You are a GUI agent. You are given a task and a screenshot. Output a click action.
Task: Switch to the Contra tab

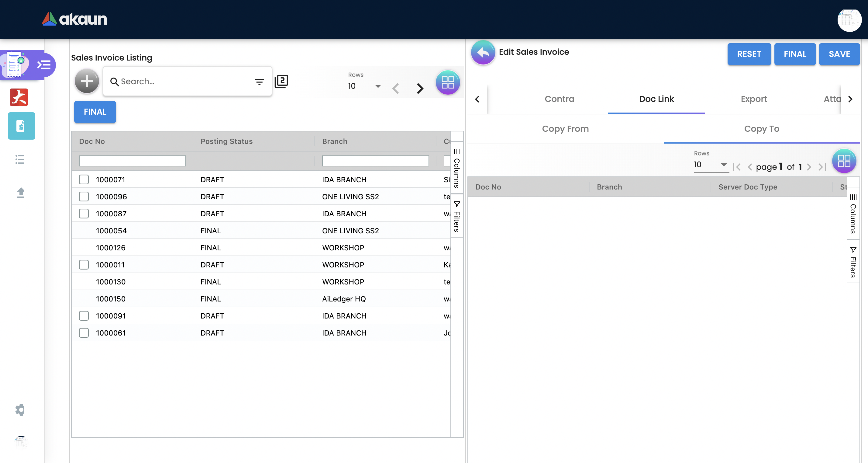pyautogui.click(x=559, y=99)
